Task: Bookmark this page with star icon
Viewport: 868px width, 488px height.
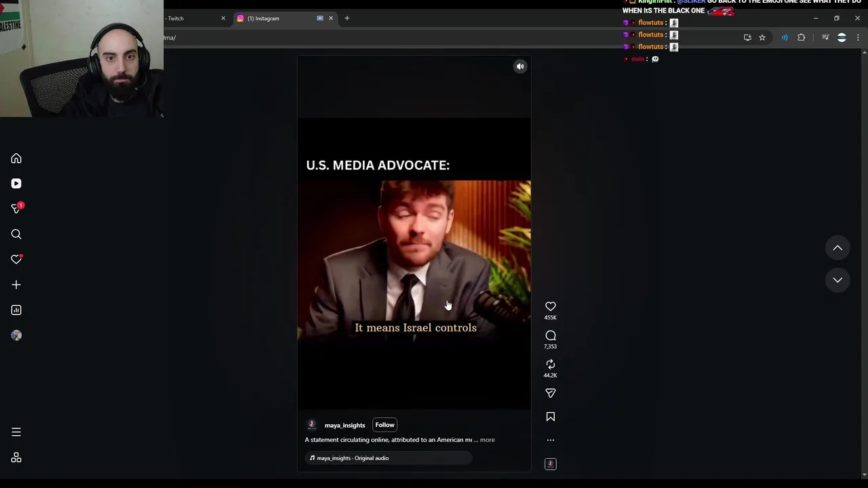Action: coord(762,37)
